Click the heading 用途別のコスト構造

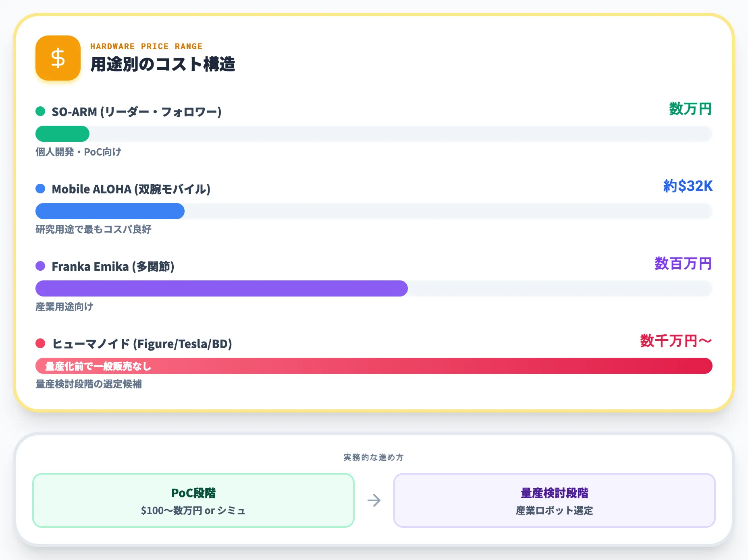pos(163,64)
